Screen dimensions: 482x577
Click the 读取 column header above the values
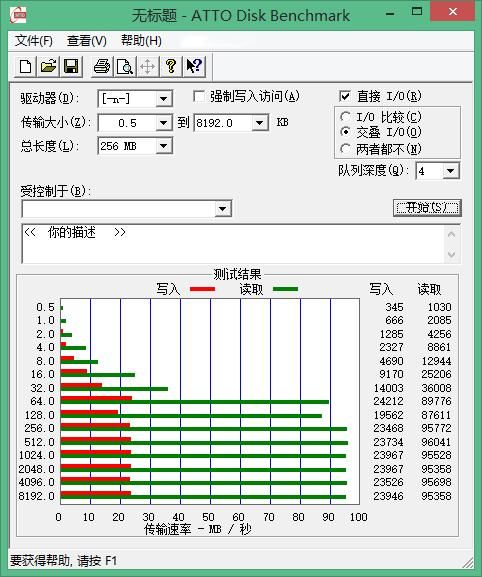coord(429,289)
